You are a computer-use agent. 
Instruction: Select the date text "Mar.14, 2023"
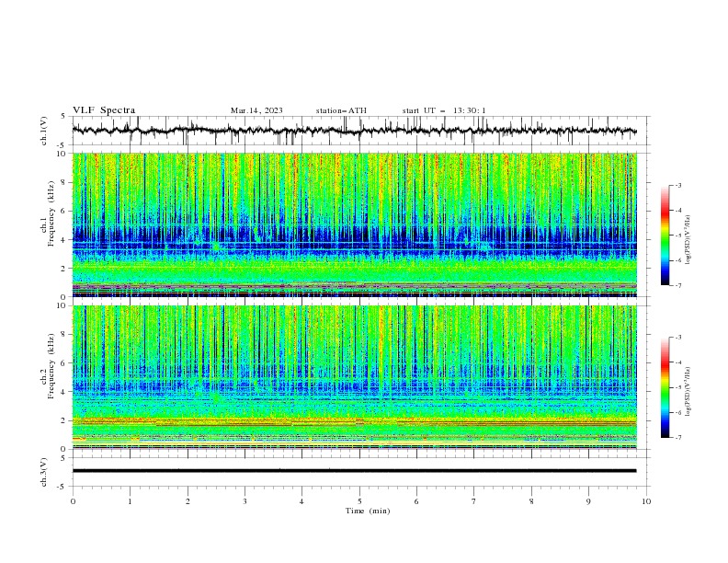click(256, 110)
